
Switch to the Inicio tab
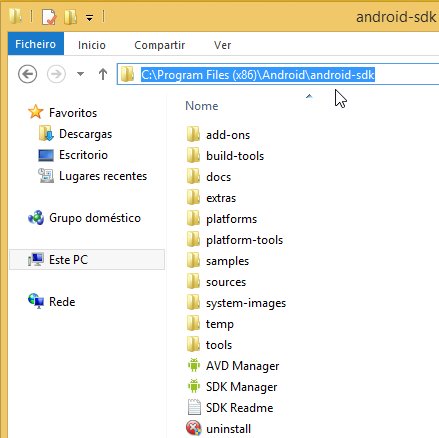[92, 45]
